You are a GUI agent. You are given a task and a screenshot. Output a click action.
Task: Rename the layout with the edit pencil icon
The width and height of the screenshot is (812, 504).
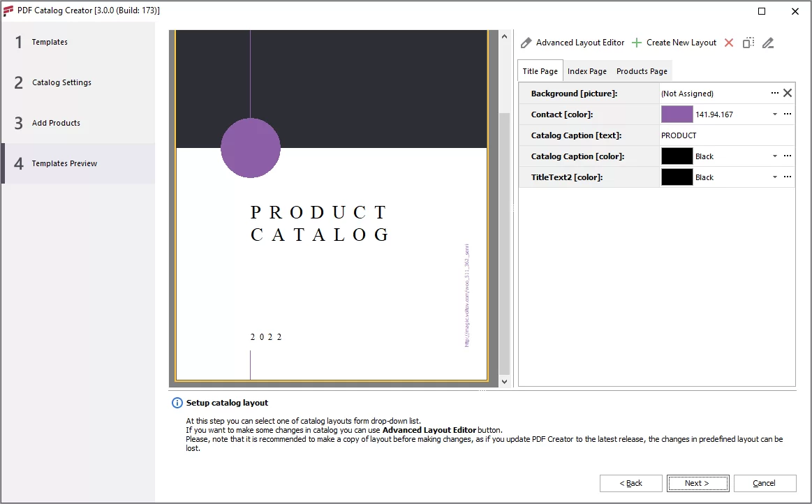click(x=768, y=42)
